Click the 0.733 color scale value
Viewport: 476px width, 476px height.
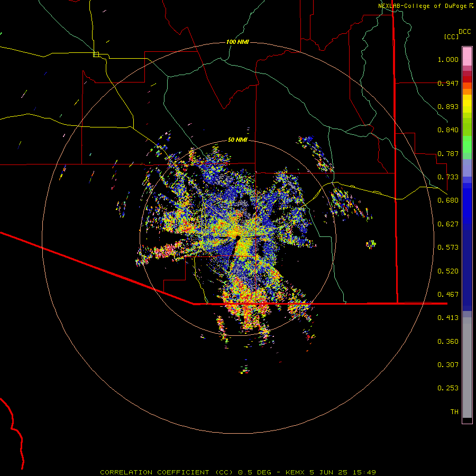(x=448, y=177)
